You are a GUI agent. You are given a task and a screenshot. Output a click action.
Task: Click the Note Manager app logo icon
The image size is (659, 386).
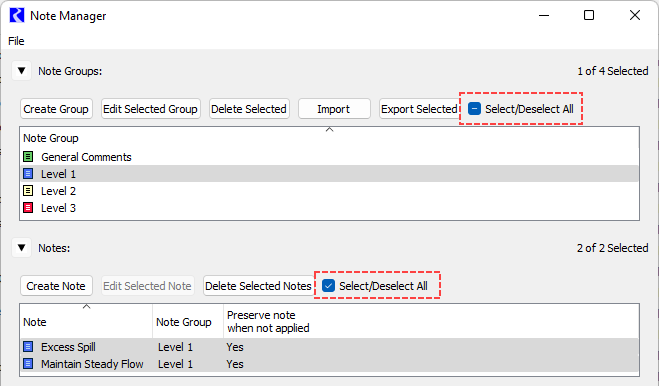pos(17,16)
